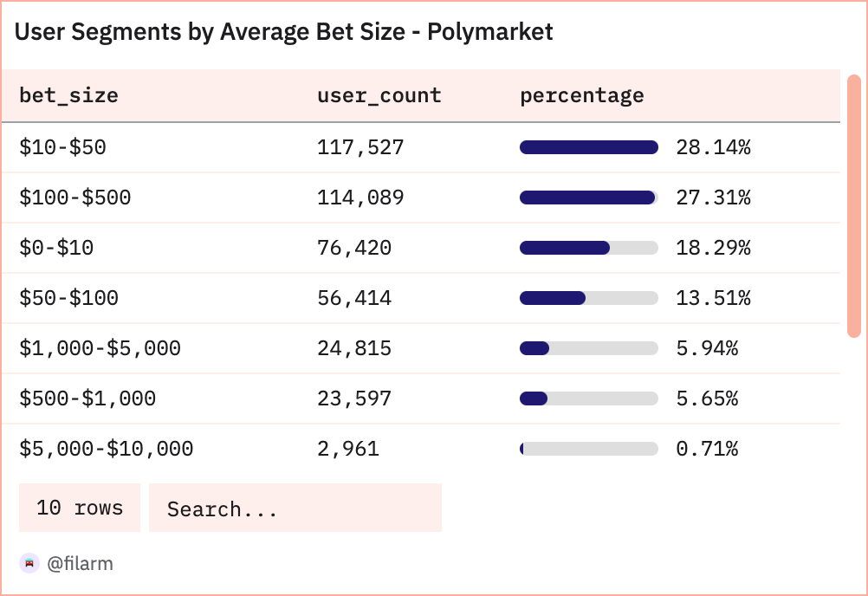Select the $10-$50 bet size cell
The height and width of the screenshot is (596, 868).
pos(62,147)
